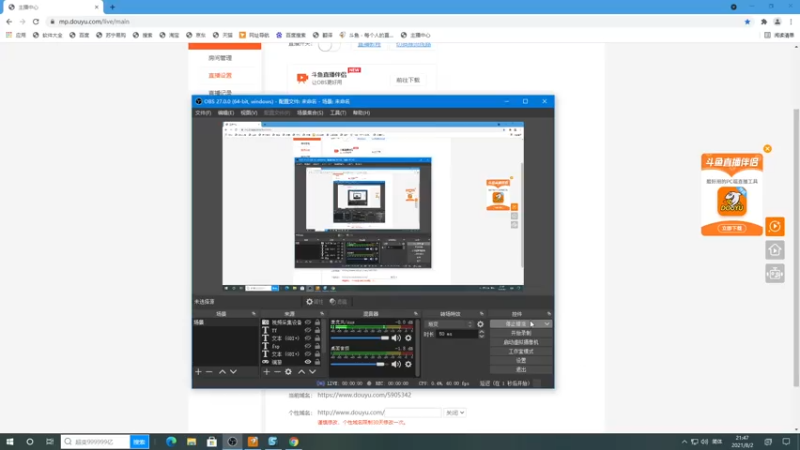Click Douyu play icon on right floating bar
Screen dimensions: 800x450
(x=774, y=226)
